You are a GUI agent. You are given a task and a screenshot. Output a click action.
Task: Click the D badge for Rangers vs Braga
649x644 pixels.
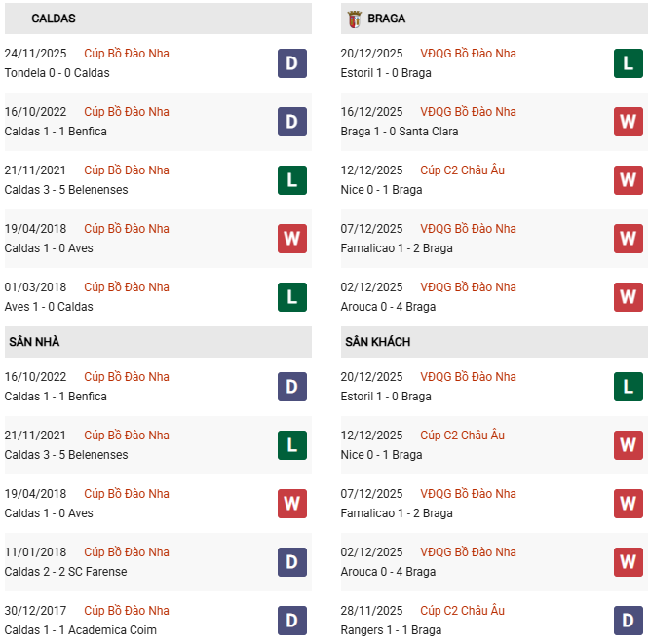(629, 621)
